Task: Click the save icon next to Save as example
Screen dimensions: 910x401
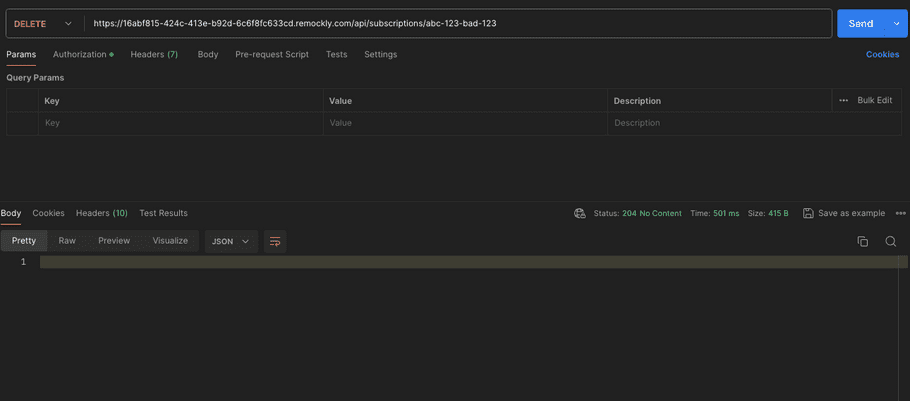Action: pyautogui.click(x=808, y=213)
